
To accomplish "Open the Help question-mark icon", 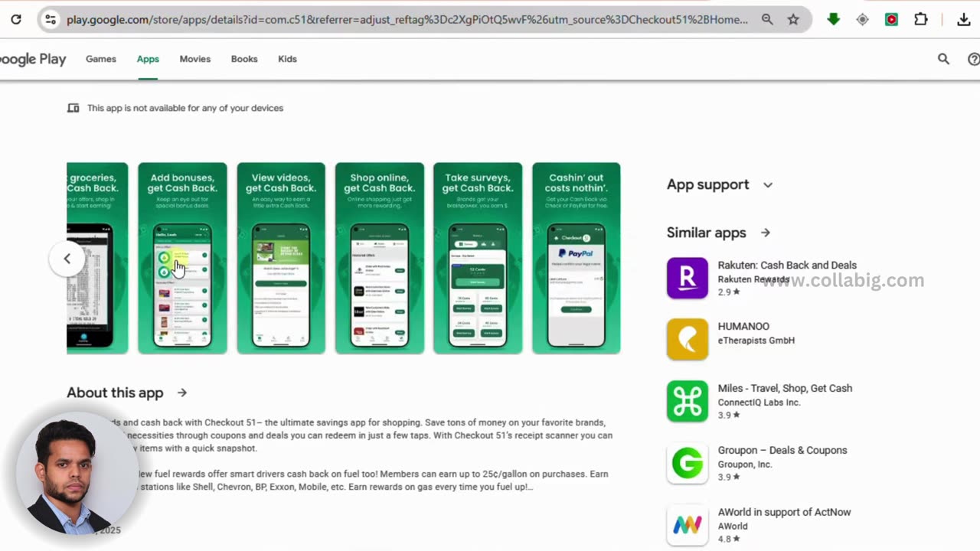I will coord(973,59).
